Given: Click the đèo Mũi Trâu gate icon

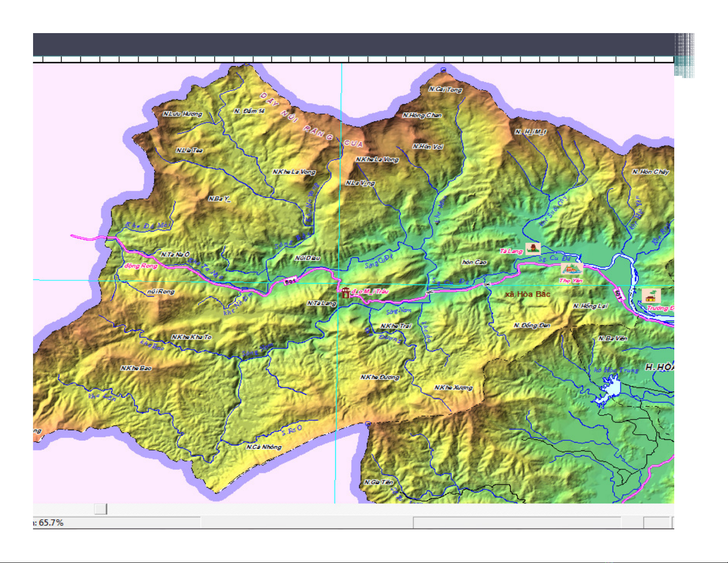Looking at the screenshot, I should (345, 292).
